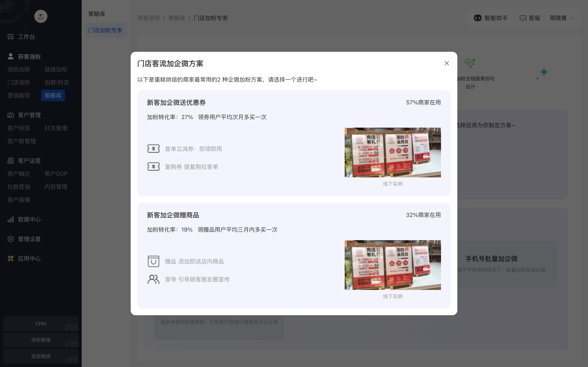Open the 客服 customer service chat icon
The width and height of the screenshot is (588, 367).
click(523, 18)
